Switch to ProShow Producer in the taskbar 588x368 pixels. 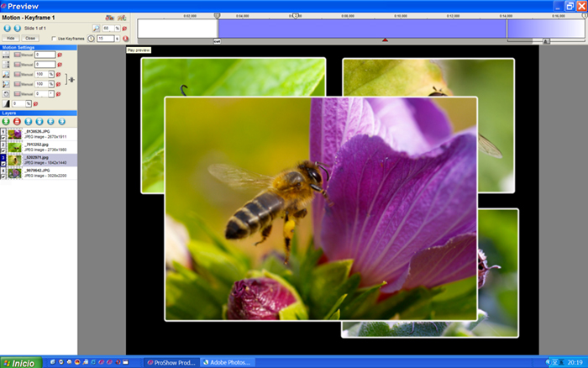(171, 362)
